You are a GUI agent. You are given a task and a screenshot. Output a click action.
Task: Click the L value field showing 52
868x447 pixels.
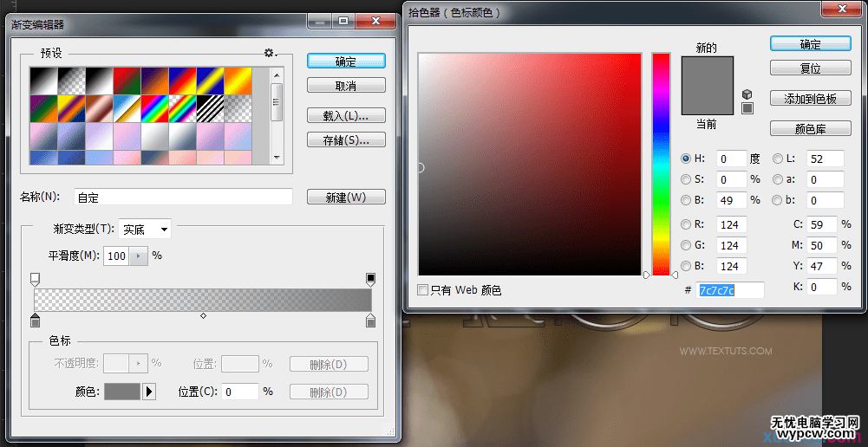826,159
